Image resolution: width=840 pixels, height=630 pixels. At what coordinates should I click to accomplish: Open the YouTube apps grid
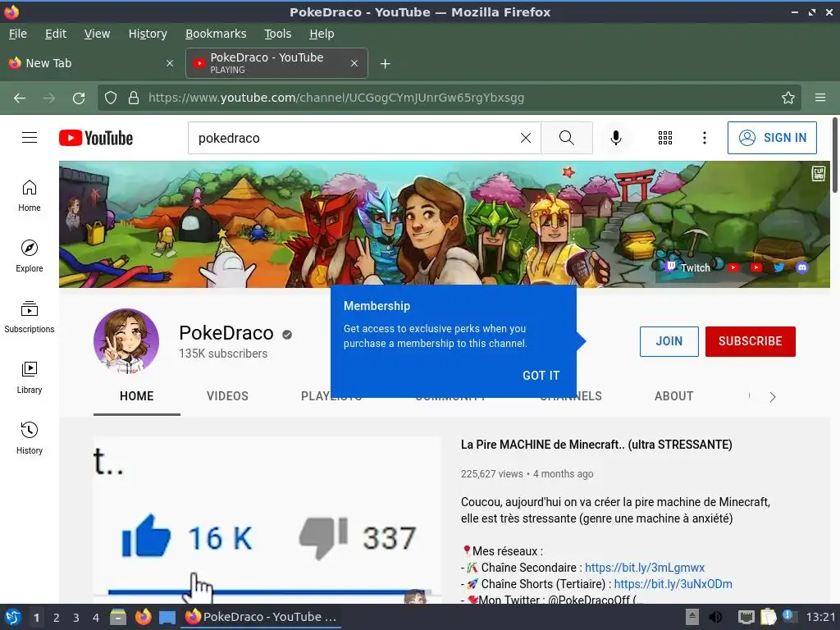tap(664, 138)
